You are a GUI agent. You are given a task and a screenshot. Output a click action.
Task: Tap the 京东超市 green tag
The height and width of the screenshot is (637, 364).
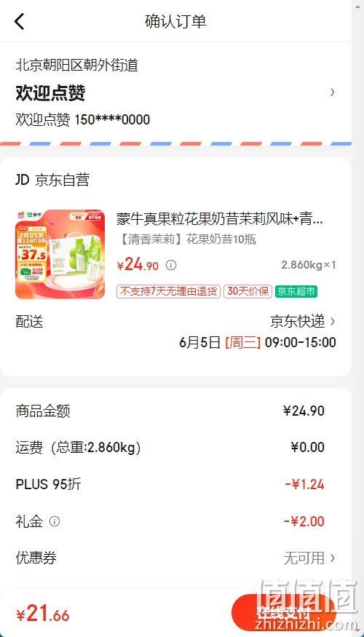(x=296, y=291)
